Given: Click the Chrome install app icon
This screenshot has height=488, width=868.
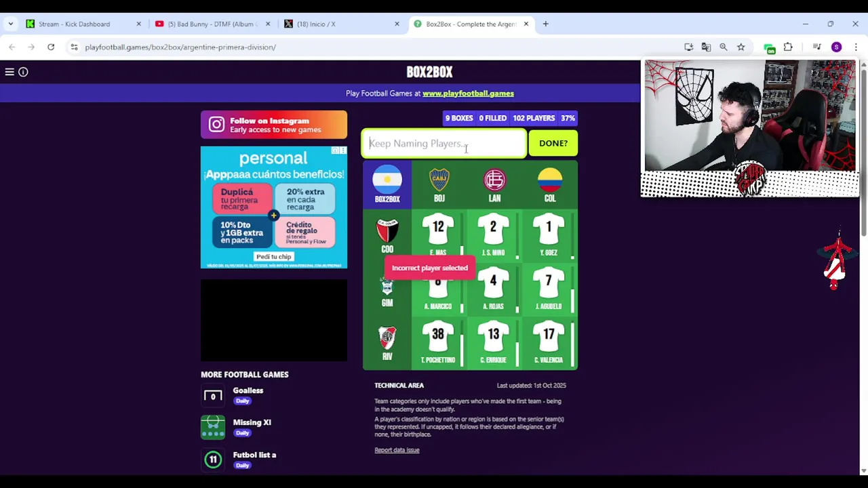Looking at the screenshot, I should coord(688,47).
